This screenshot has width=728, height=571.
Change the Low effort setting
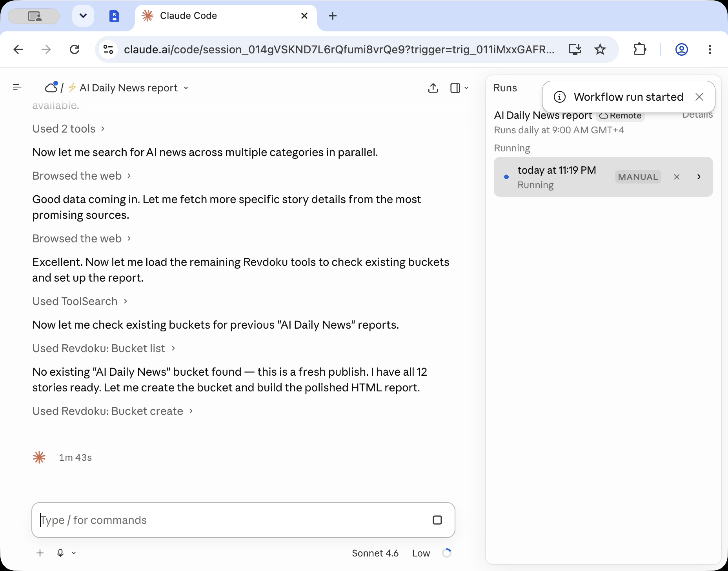(x=421, y=553)
